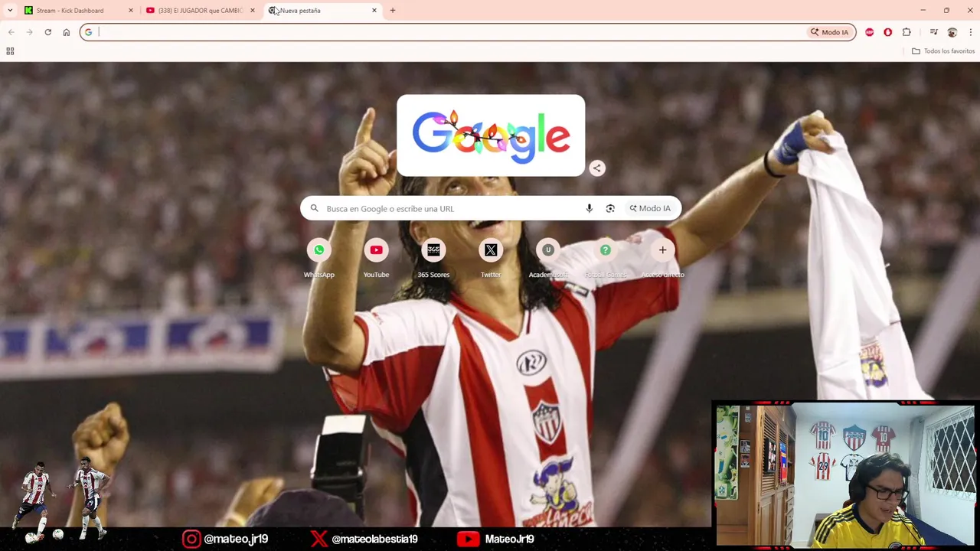
Task: Open the Twitter shortcut
Action: pos(491,258)
